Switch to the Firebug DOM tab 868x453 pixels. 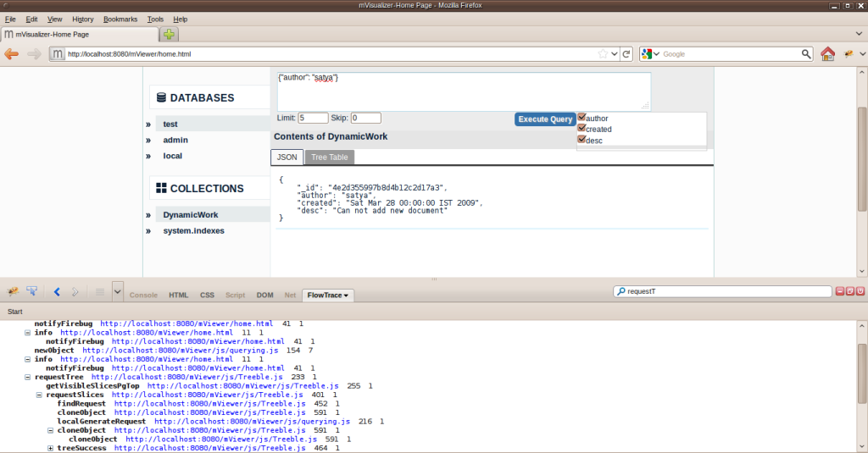264,296
